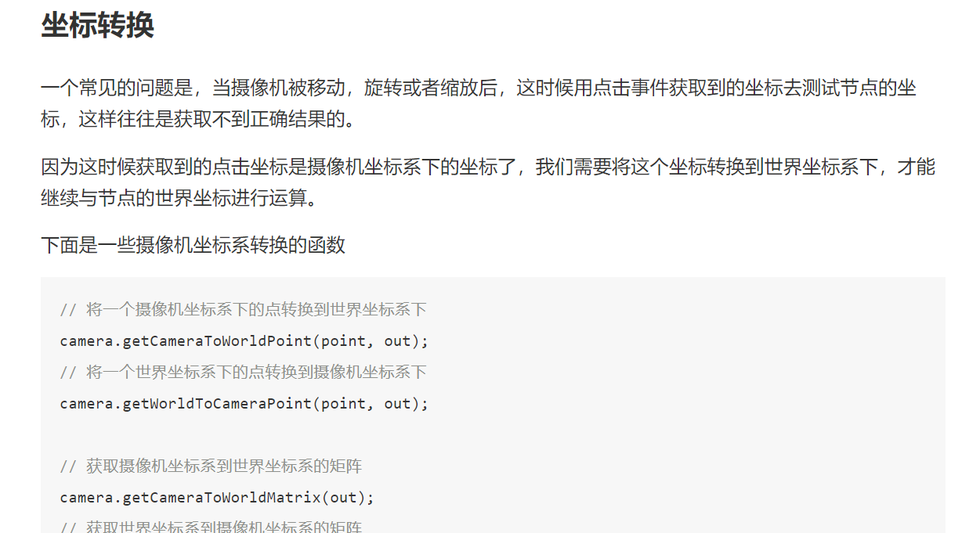
Task: Click the "坐标转换" page heading
Action: [97, 26]
